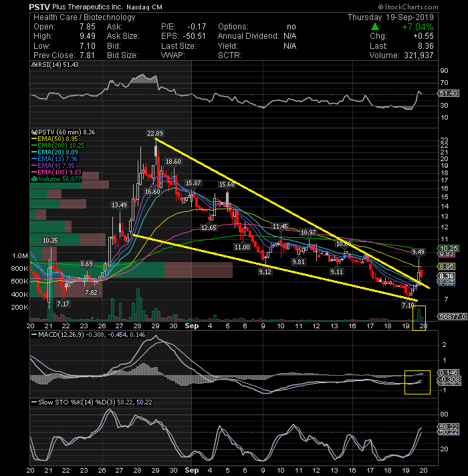
Task: Click the 1.0M volume scale label
Action: coord(20,256)
